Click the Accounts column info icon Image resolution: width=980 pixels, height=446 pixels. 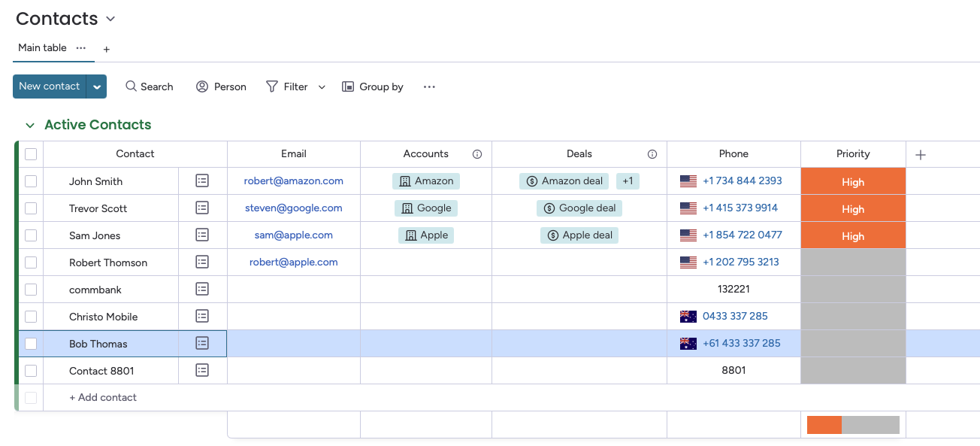click(x=477, y=154)
